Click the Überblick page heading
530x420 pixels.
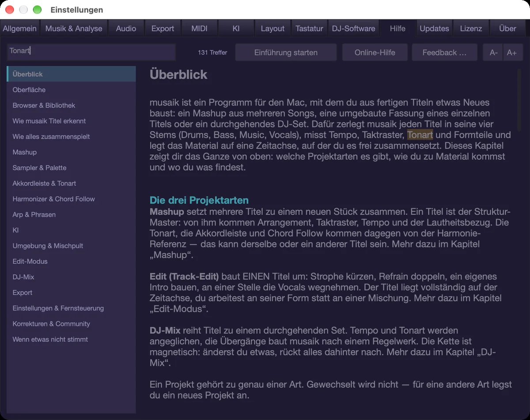click(x=178, y=75)
